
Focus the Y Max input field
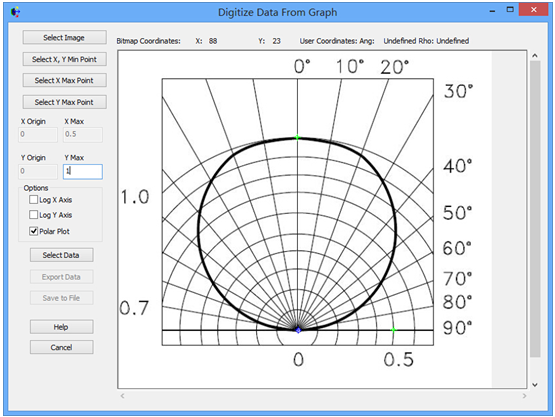(x=83, y=171)
